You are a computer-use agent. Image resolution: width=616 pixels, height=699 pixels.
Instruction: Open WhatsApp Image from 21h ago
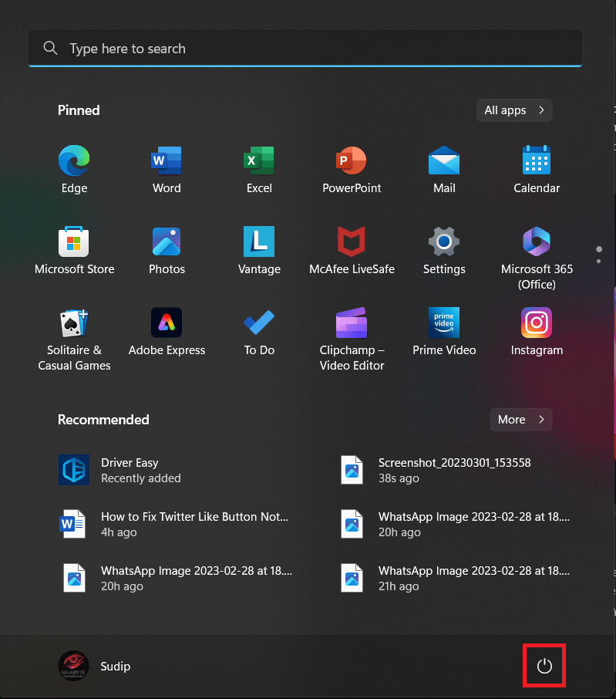tap(453, 578)
